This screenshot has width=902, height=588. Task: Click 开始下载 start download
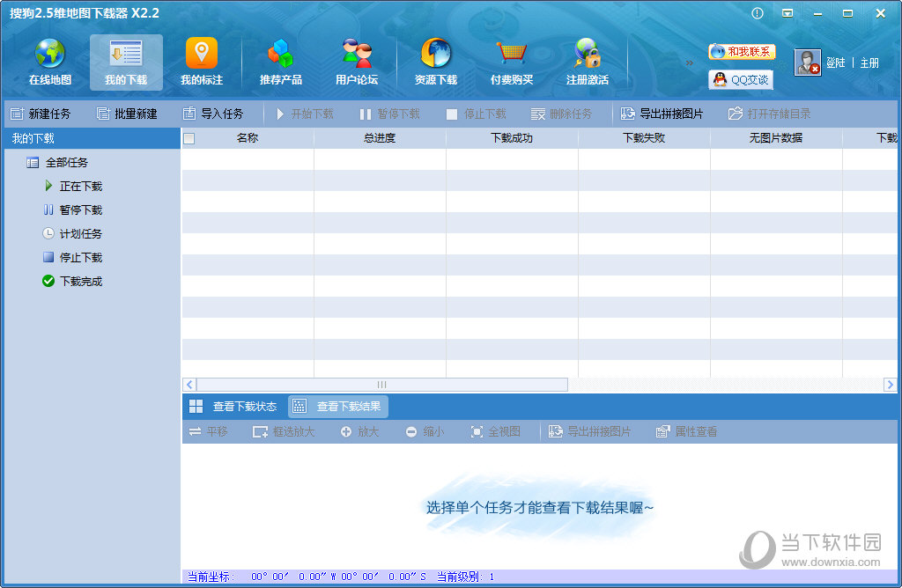tap(304, 114)
